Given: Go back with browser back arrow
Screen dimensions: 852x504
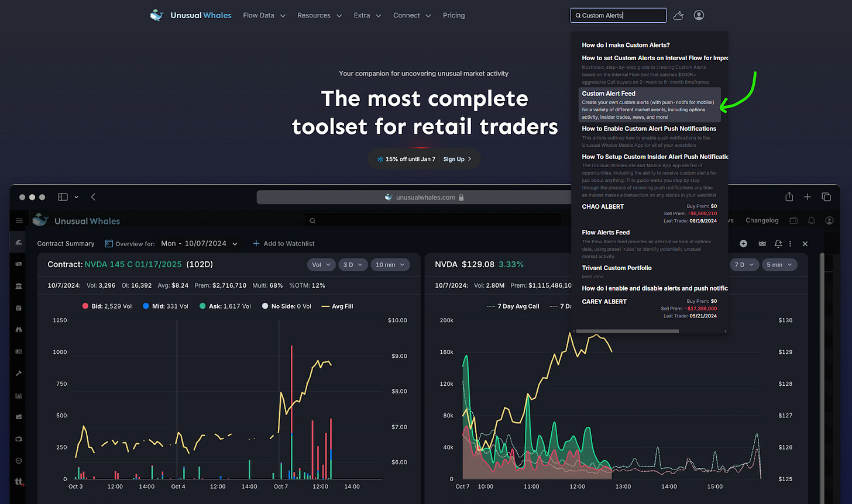Looking at the screenshot, I should point(93,197).
